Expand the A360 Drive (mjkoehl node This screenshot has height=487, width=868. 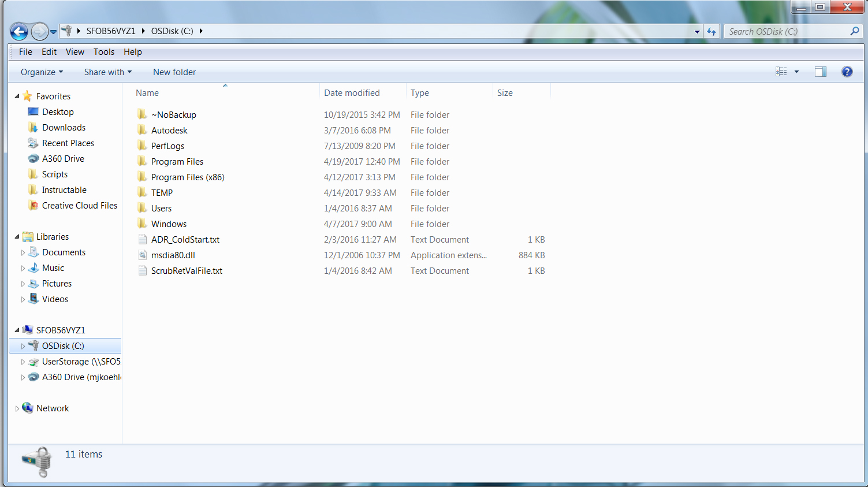point(23,377)
